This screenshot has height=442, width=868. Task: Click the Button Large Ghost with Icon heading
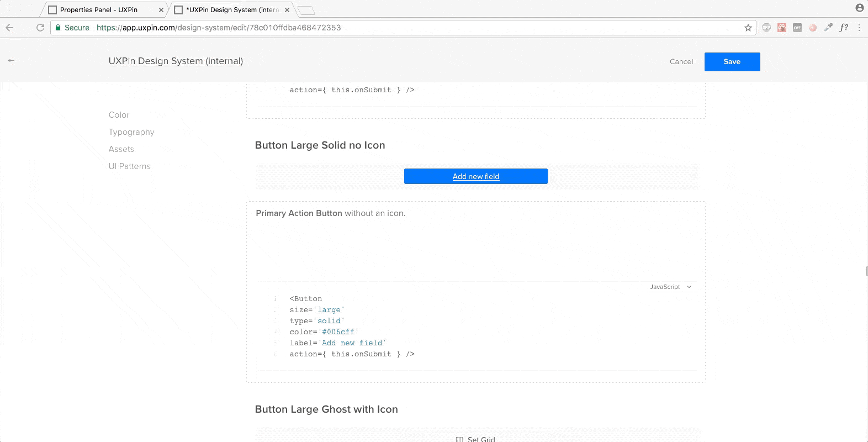click(x=326, y=409)
